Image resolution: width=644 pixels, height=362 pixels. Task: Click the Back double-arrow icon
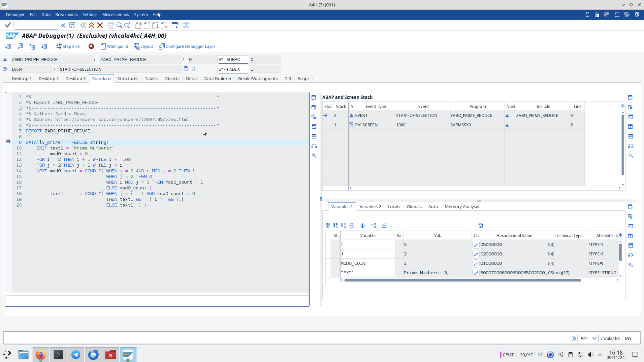pyautogui.click(x=83, y=25)
